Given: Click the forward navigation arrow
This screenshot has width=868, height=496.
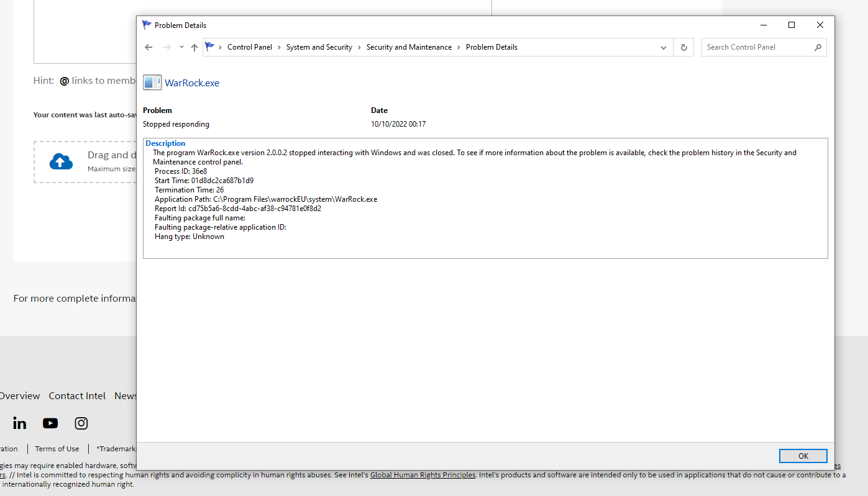Looking at the screenshot, I should pyautogui.click(x=166, y=47).
